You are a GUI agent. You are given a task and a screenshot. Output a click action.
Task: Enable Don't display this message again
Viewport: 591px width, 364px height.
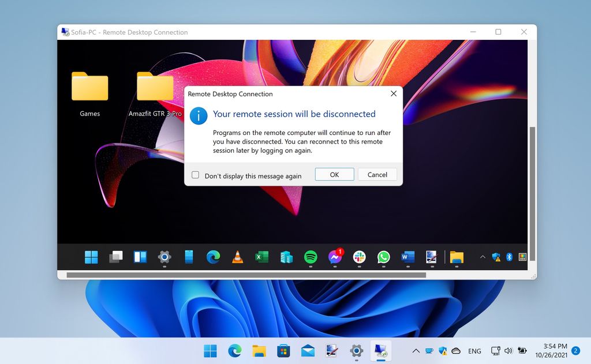pos(195,174)
